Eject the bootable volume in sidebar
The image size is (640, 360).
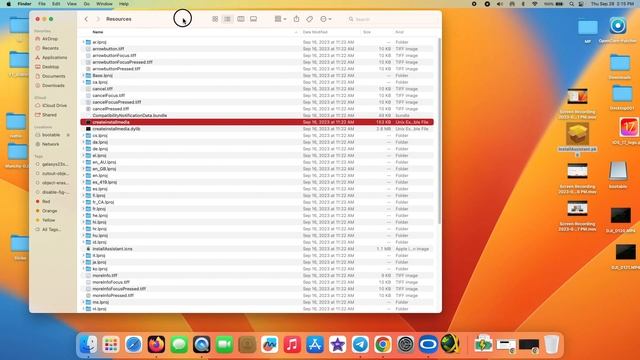point(68,135)
